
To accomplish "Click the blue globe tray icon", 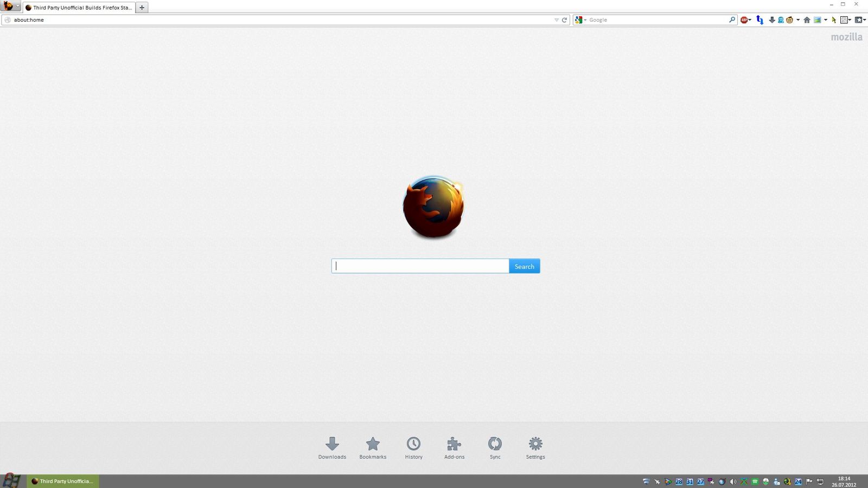I will pyautogui.click(x=722, y=481).
